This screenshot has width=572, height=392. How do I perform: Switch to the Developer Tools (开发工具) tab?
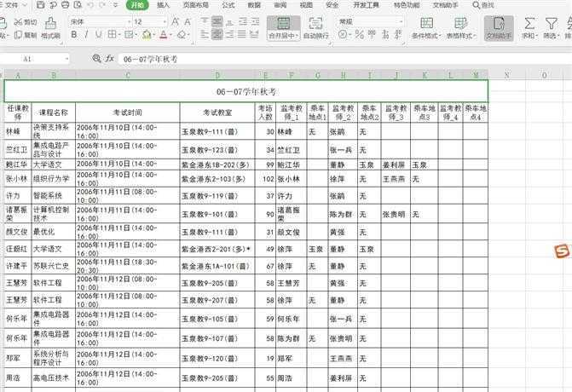pyautogui.click(x=366, y=5)
